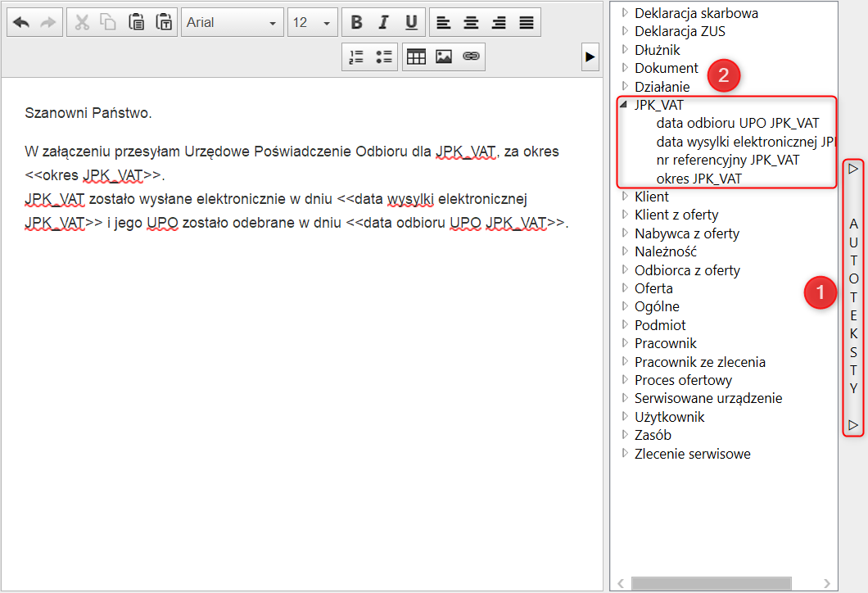The width and height of the screenshot is (868, 593).
Task: Open the Arial font family dropdown
Action: coord(232,23)
